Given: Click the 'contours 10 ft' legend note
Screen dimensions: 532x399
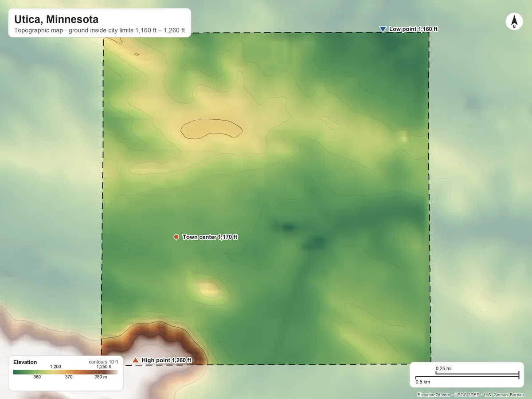Looking at the screenshot, I should point(103,362).
